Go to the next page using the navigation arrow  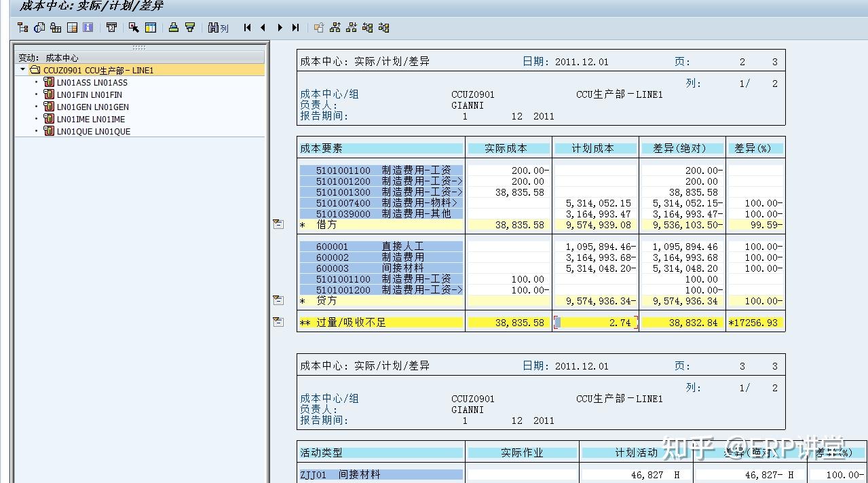(x=280, y=28)
